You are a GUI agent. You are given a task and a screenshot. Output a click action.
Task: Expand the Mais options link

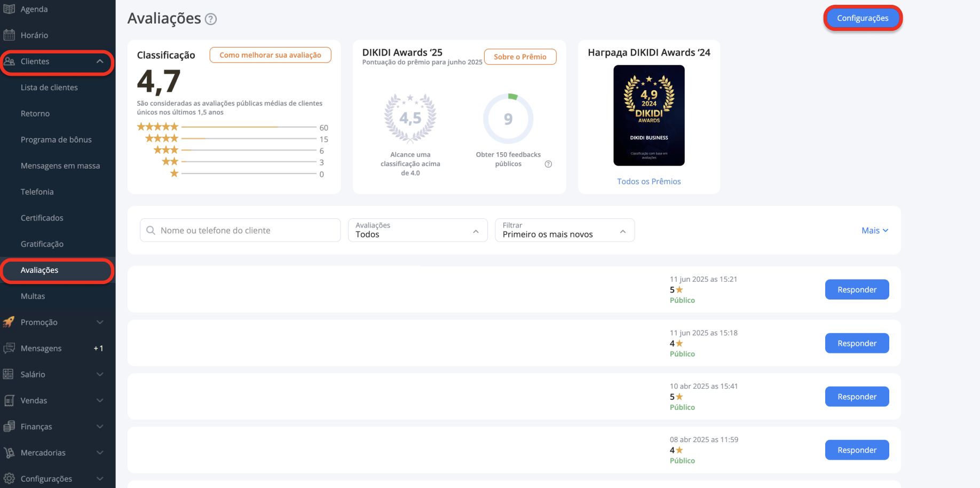click(875, 231)
